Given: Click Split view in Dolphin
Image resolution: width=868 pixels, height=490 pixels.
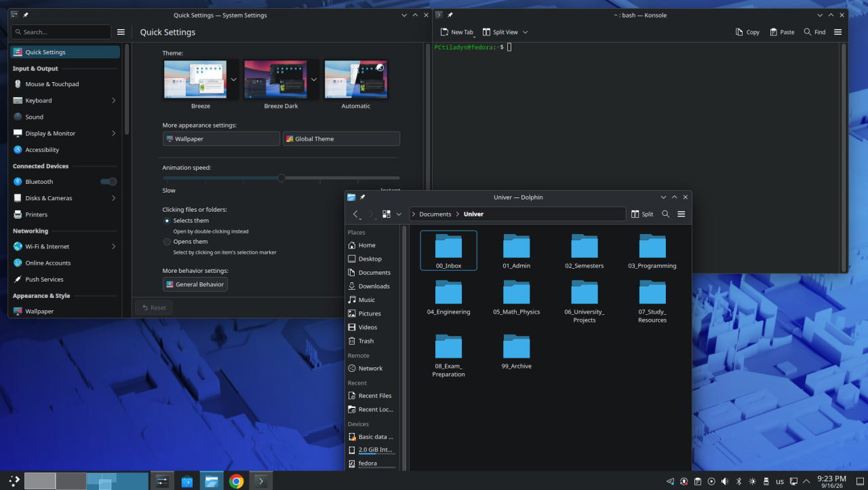Looking at the screenshot, I should [x=642, y=214].
